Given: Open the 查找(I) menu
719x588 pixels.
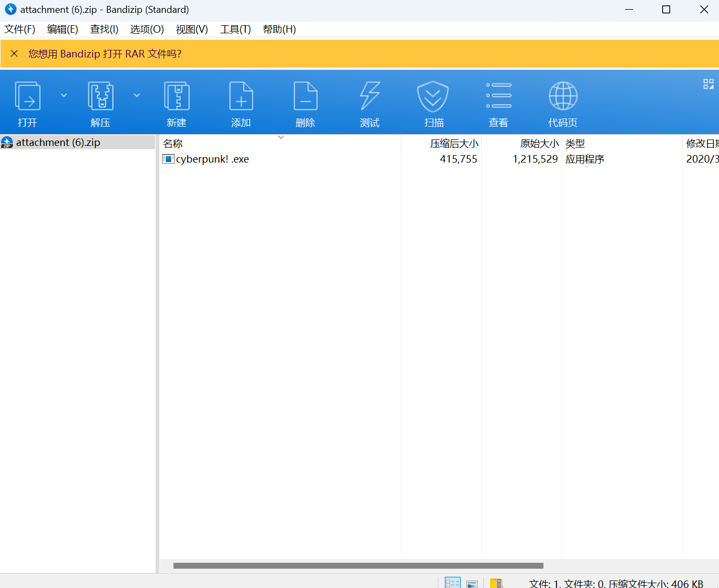Looking at the screenshot, I should [104, 29].
